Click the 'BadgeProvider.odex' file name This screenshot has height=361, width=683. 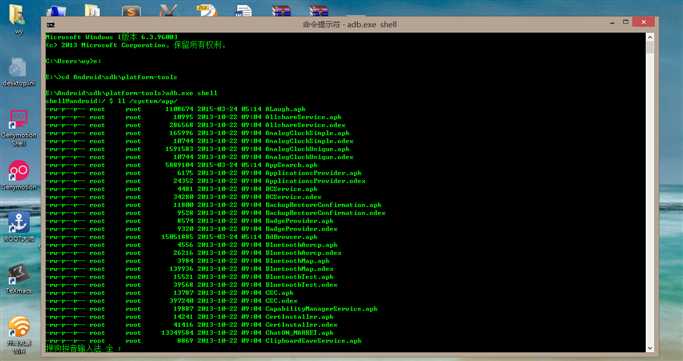pos(301,229)
